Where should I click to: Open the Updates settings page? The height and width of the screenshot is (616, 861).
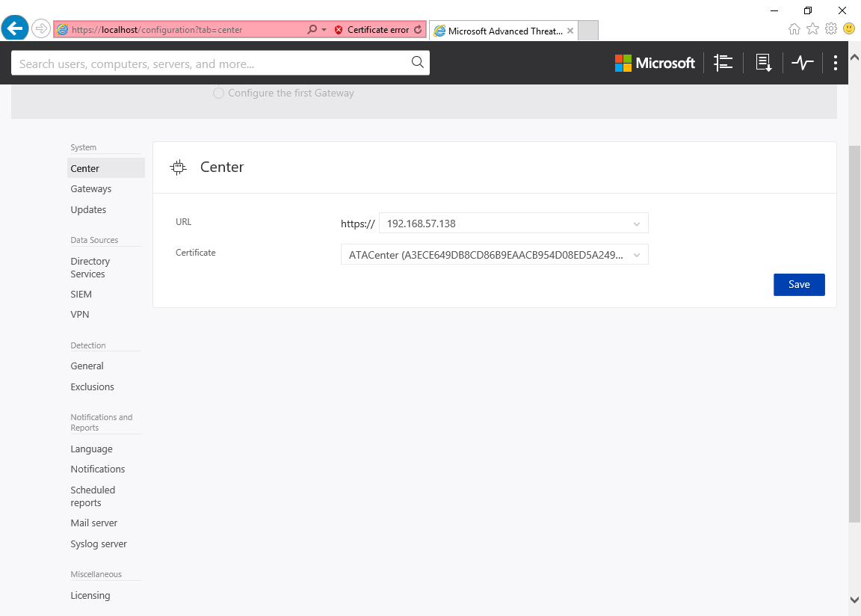tap(88, 210)
